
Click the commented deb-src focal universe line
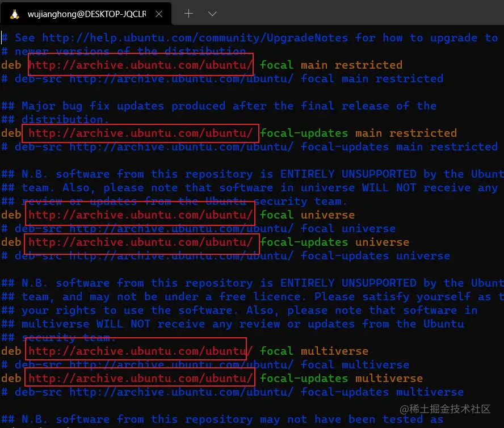pos(198,229)
